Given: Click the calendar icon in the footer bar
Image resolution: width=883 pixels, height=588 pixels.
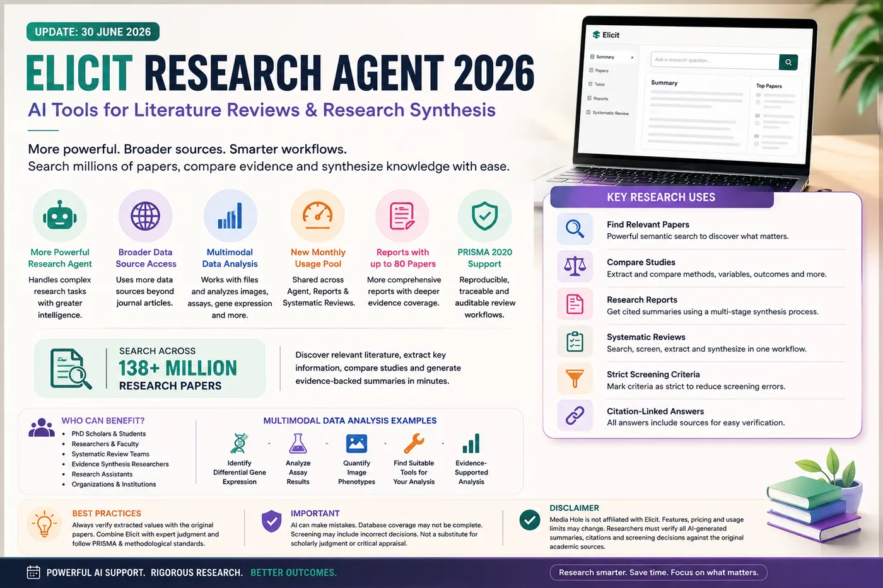Looking at the screenshot, I should (33, 572).
